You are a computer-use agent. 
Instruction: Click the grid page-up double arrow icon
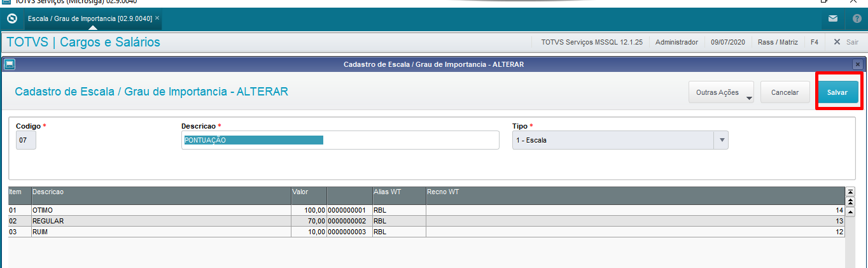(x=850, y=201)
